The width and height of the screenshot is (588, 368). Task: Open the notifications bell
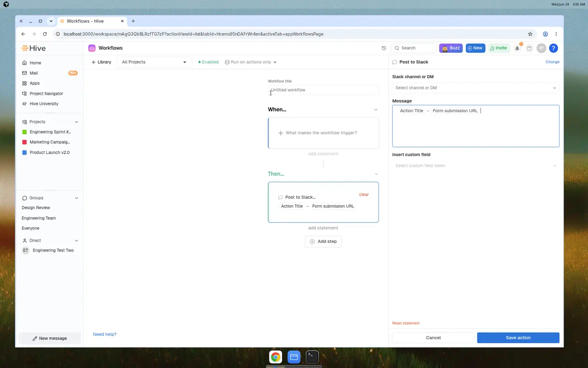[x=517, y=48]
